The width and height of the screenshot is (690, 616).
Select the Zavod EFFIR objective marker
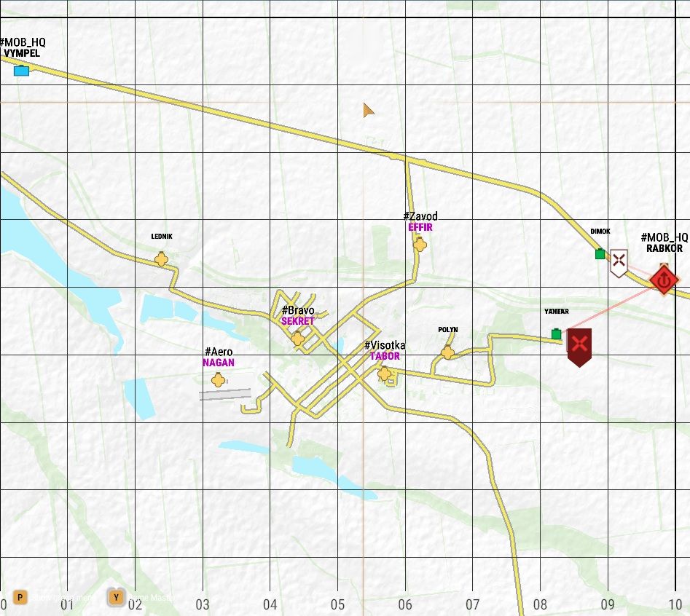pyautogui.click(x=420, y=245)
